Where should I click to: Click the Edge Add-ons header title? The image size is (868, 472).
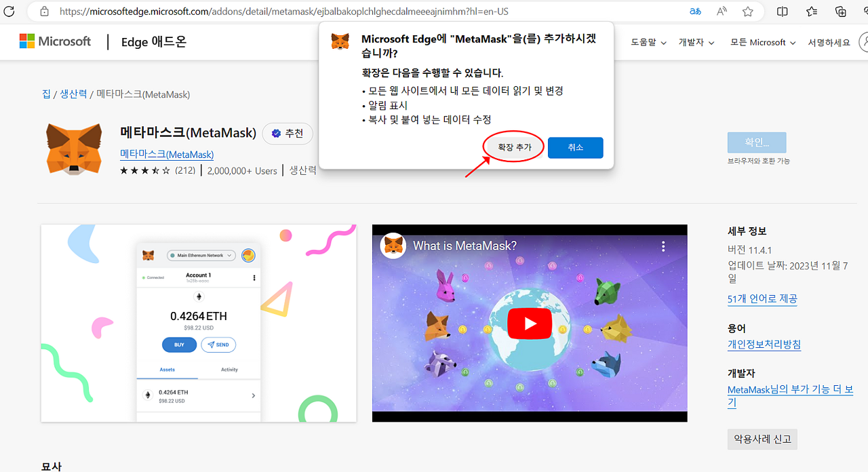pos(154,42)
